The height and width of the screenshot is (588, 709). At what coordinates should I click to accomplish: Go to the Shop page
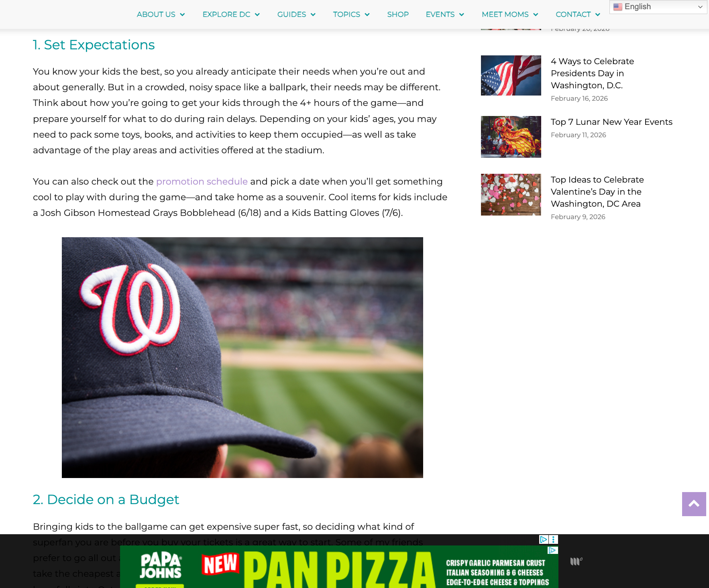pyautogui.click(x=398, y=14)
